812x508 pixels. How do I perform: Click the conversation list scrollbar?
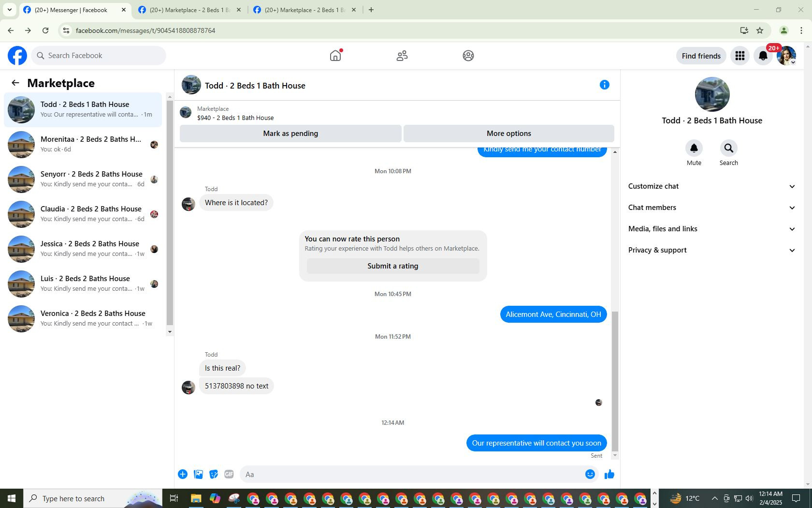point(170,213)
